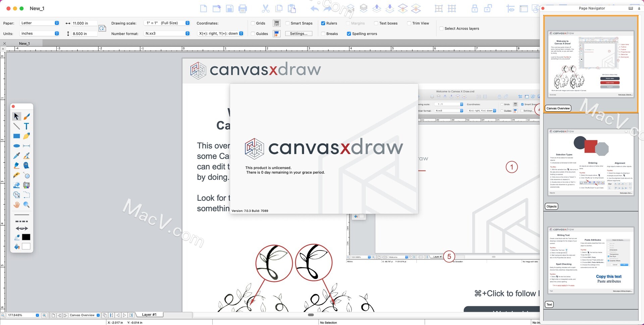Screen dimensions: 644x325
Task: Open the Number format dropdown
Action: coord(167,34)
